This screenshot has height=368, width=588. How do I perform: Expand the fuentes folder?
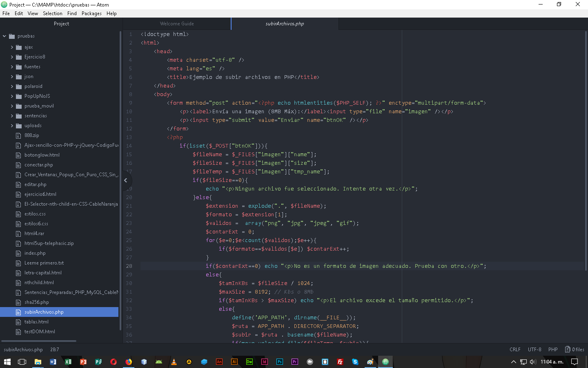click(12, 67)
